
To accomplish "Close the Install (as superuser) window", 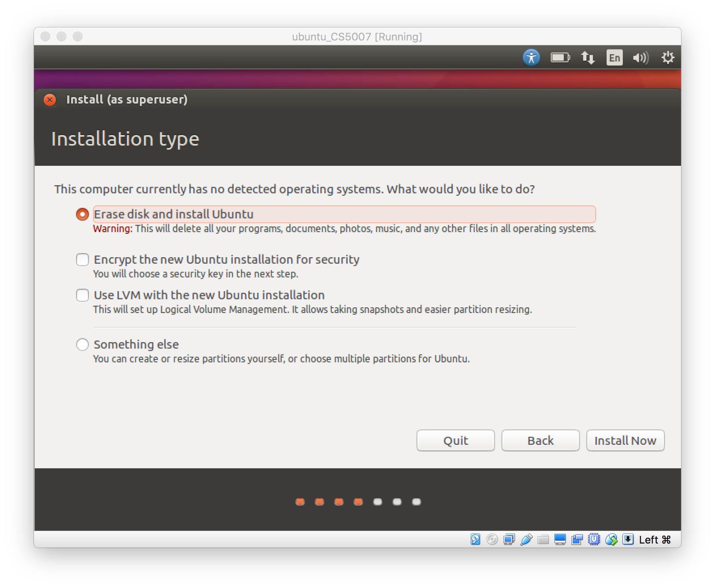I will (50, 100).
